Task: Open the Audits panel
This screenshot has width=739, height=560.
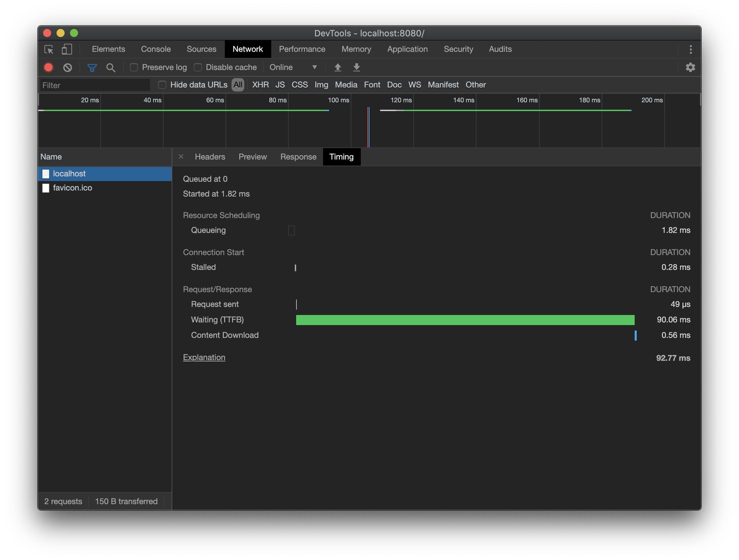Action: [x=500, y=49]
